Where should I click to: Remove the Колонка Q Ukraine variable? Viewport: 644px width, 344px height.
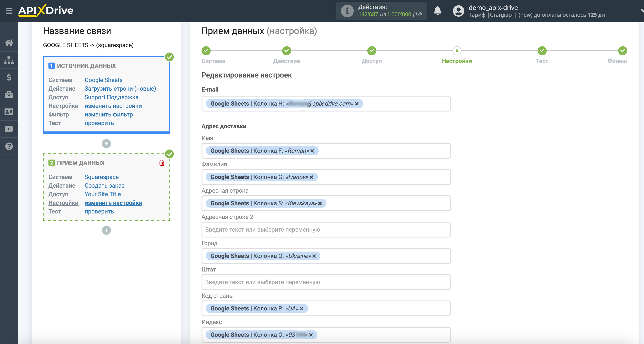click(x=314, y=256)
